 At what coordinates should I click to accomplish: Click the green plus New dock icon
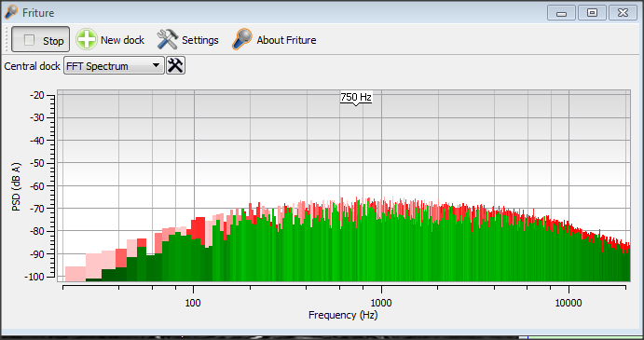[x=87, y=40]
